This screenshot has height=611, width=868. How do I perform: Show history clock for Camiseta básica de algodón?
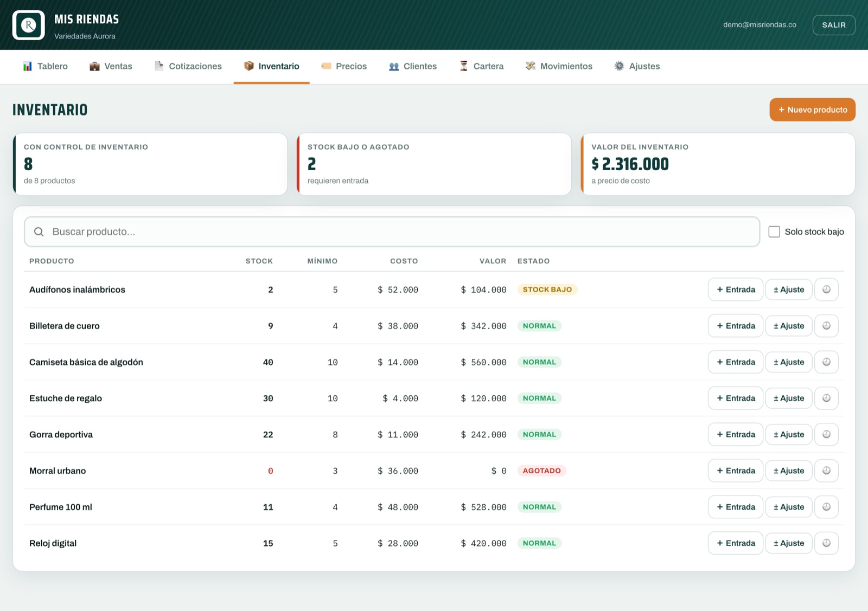(x=826, y=362)
